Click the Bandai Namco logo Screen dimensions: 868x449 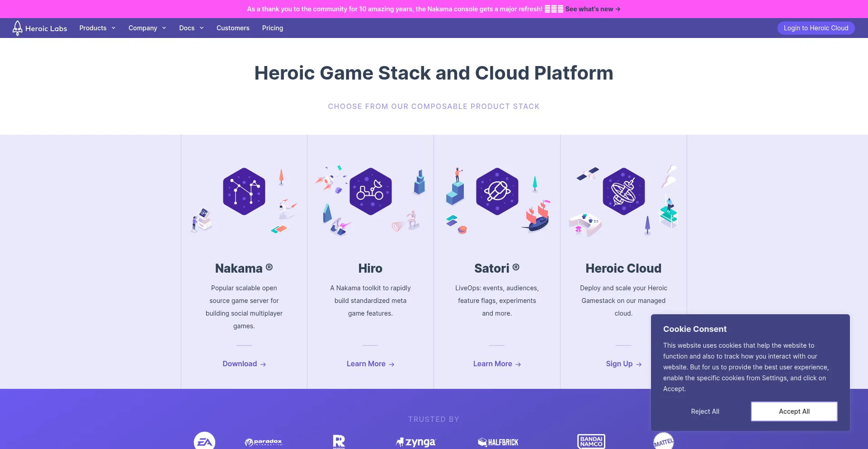(591, 441)
